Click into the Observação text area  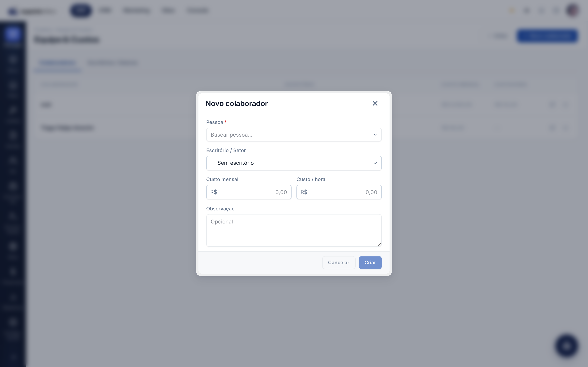[294, 230]
